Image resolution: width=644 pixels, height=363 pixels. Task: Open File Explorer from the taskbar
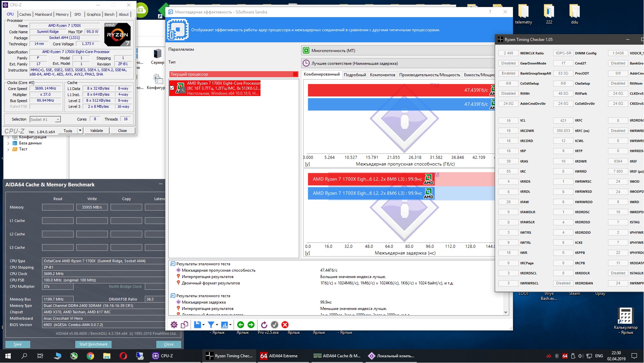click(107, 356)
